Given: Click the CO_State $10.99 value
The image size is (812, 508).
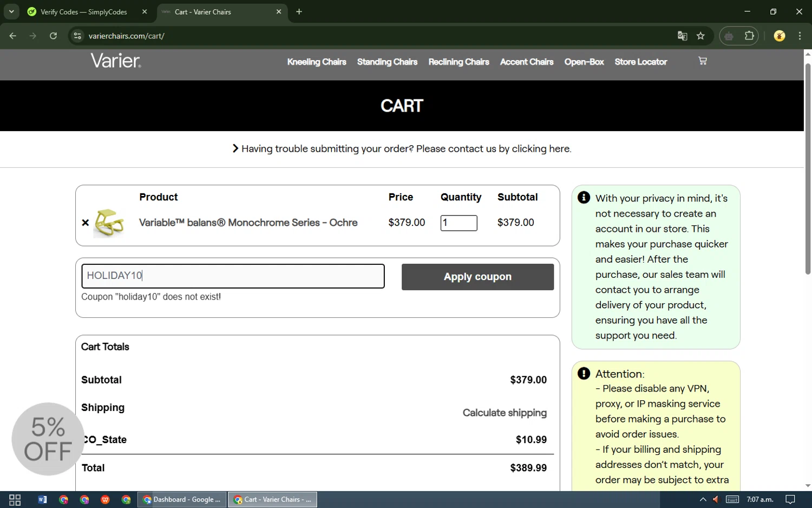Looking at the screenshot, I should (531, 440).
